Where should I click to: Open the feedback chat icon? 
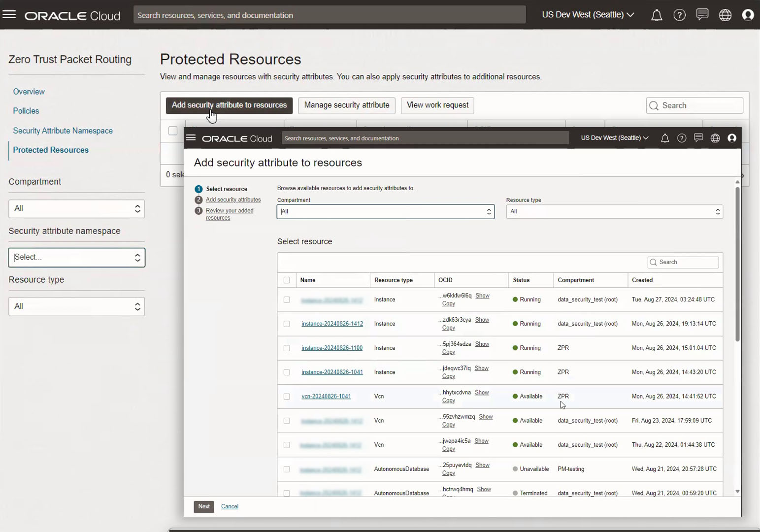(x=701, y=14)
